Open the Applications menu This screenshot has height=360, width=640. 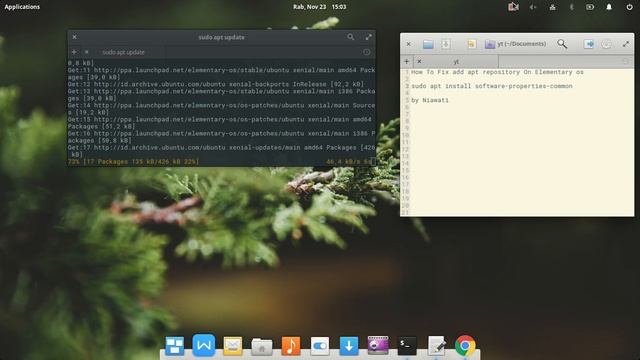[x=22, y=7]
